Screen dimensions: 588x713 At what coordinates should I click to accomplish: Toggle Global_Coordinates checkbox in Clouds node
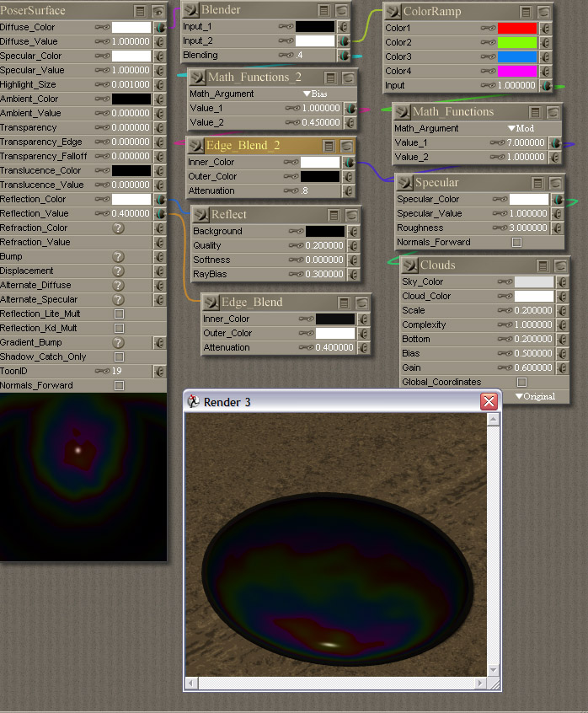pyautogui.click(x=521, y=383)
